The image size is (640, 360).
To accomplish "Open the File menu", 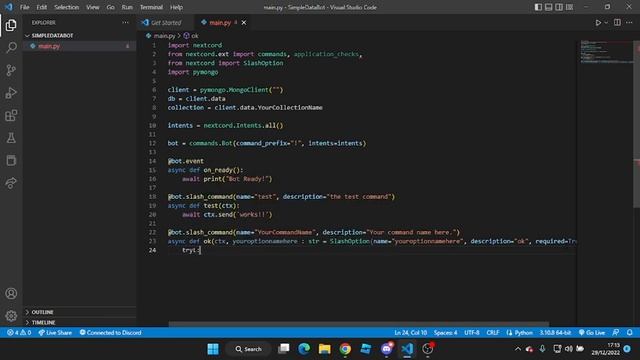I will pos(24,7).
